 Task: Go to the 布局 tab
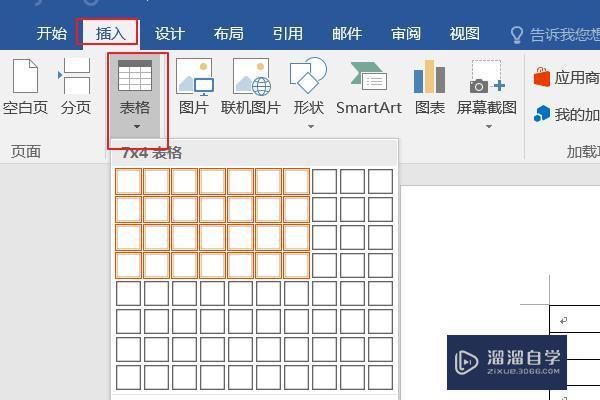[228, 34]
